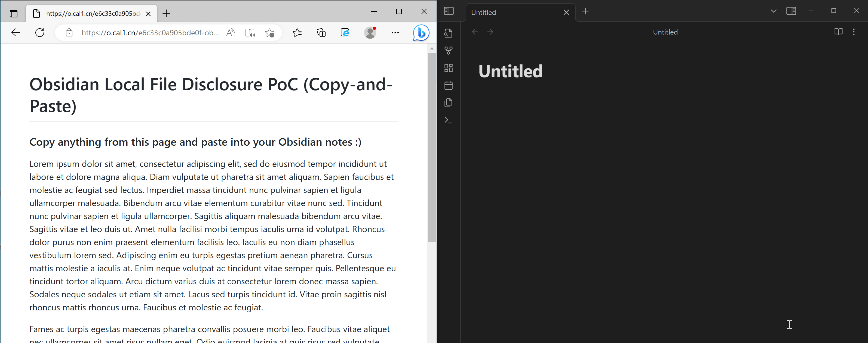Screen dimensions: 868x343
Task: Open note's more options menu
Action: point(854,32)
